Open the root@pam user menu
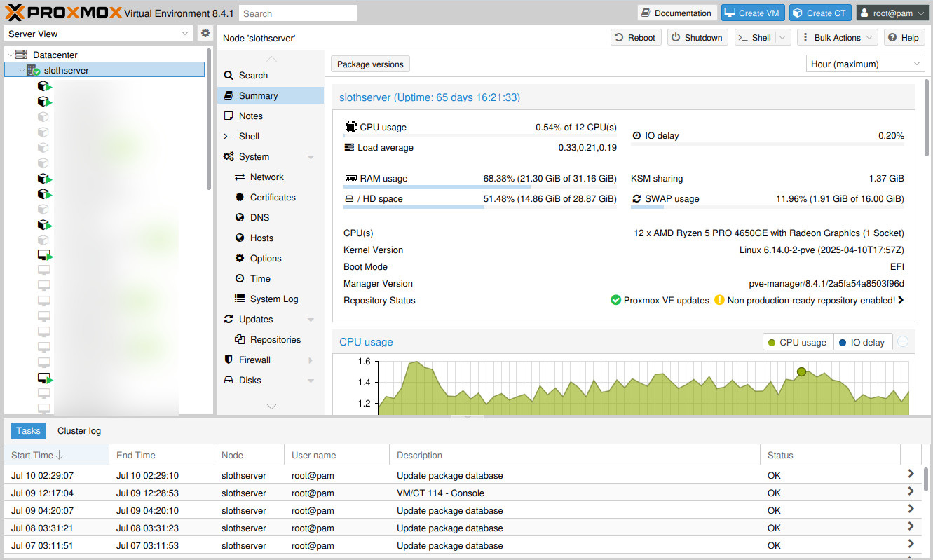 892,13
